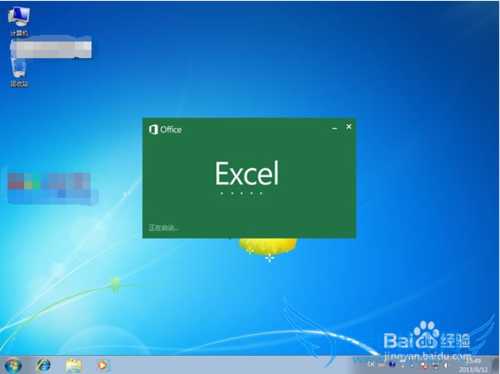Launch Internet Explorer from the taskbar
Image resolution: width=500 pixels, height=374 pixels.
44,365
